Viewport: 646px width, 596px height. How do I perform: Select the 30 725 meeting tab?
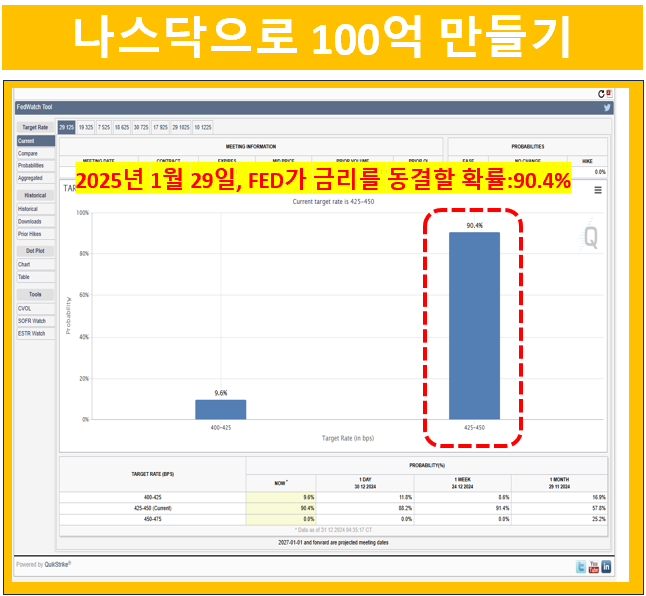141,127
